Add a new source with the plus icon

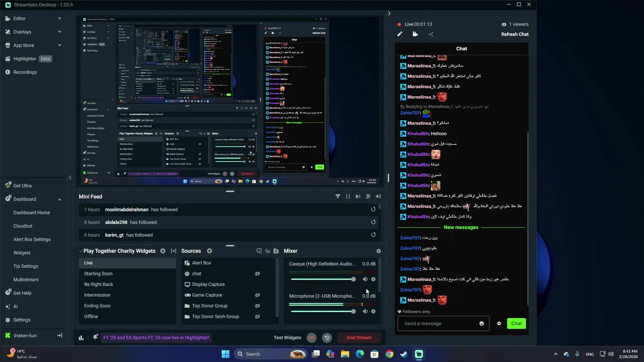[x=209, y=251]
